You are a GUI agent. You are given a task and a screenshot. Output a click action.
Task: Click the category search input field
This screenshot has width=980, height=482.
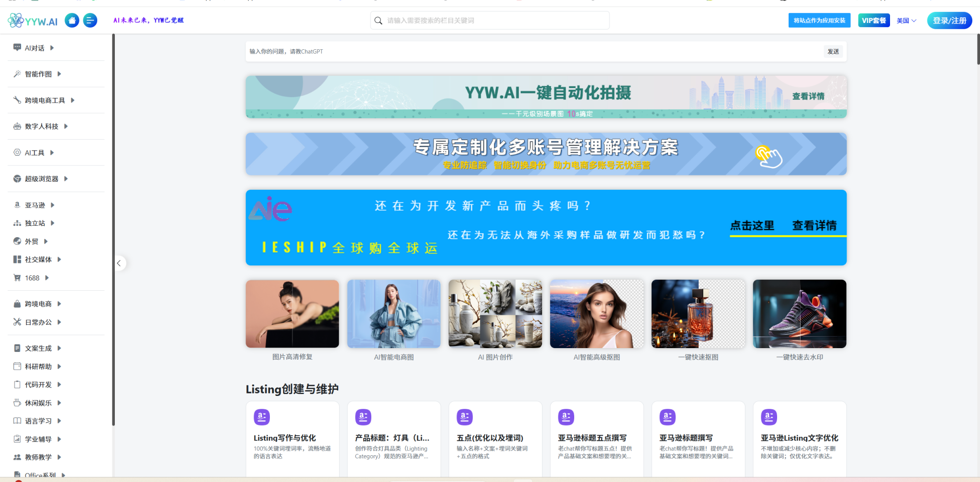(490, 21)
